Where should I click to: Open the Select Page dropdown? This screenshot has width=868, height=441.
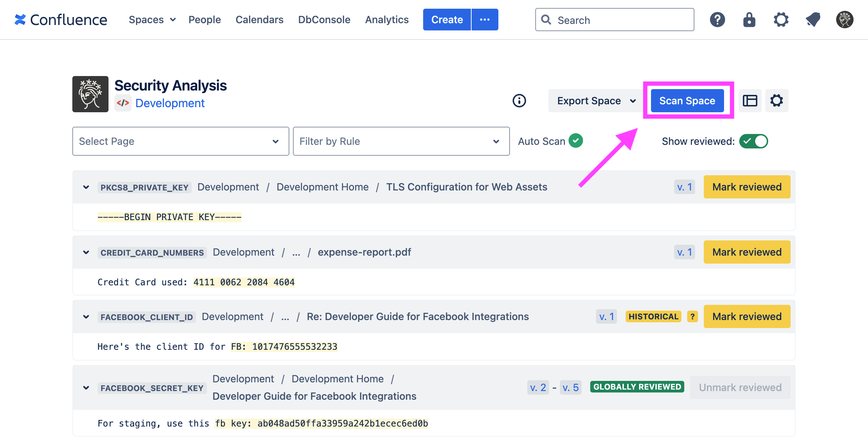[180, 141]
